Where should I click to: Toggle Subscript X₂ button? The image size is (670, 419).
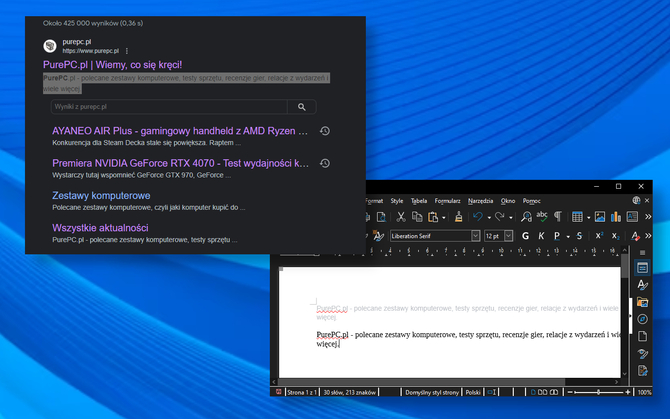tap(615, 236)
